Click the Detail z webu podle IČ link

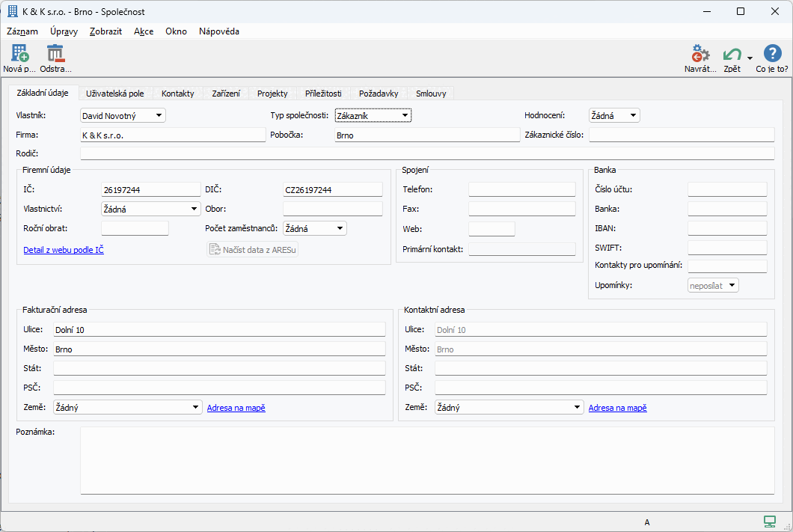(x=64, y=250)
